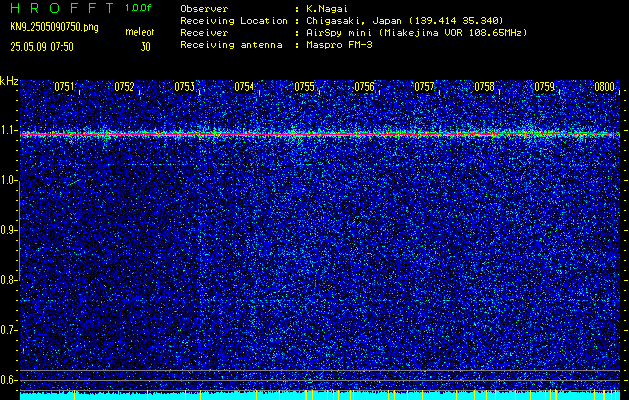The image size is (629, 400).
Task: Click the 0.7 kHz axis label
Action: (8, 330)
